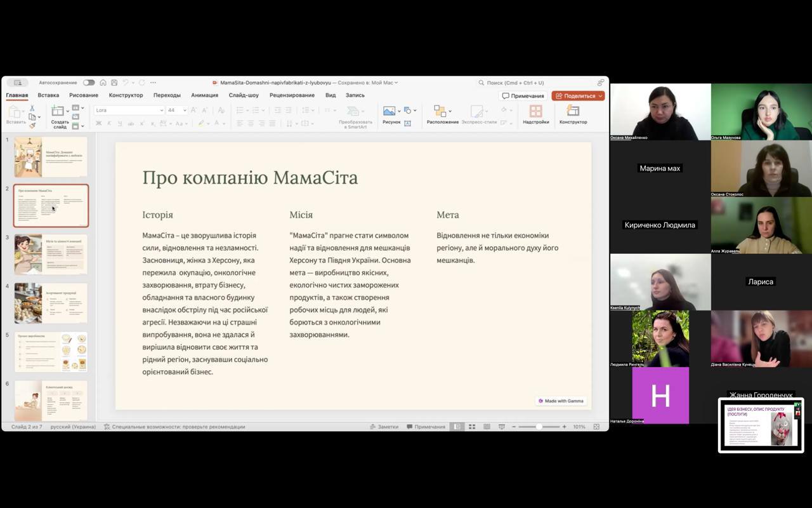Click Специальные возможности: проверьте рекомендации
Image resolution: width=812 pixels, height=508 pixels.
pos(174,427)
